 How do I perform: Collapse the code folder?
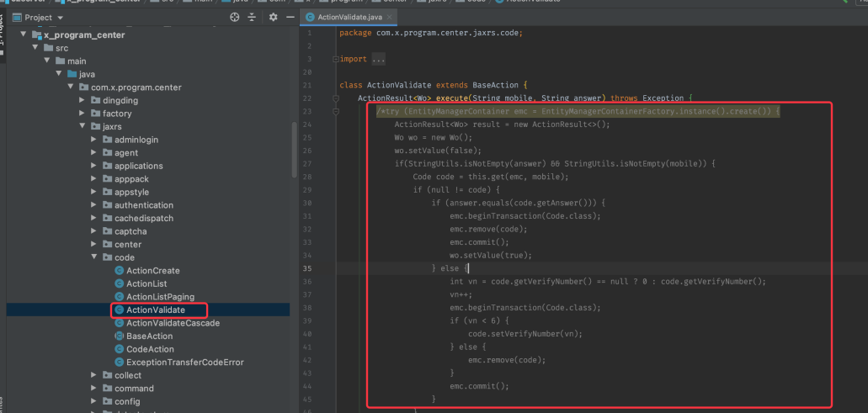click(94, 257)
